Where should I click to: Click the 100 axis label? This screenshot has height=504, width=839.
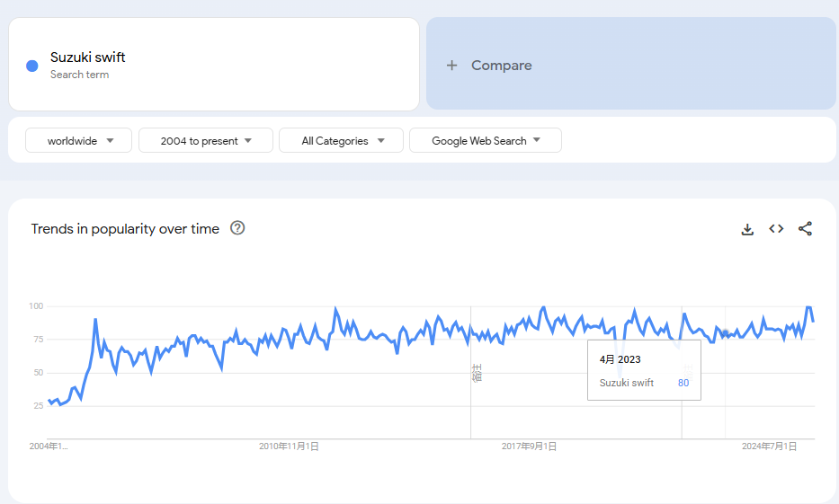coord(36,306)
